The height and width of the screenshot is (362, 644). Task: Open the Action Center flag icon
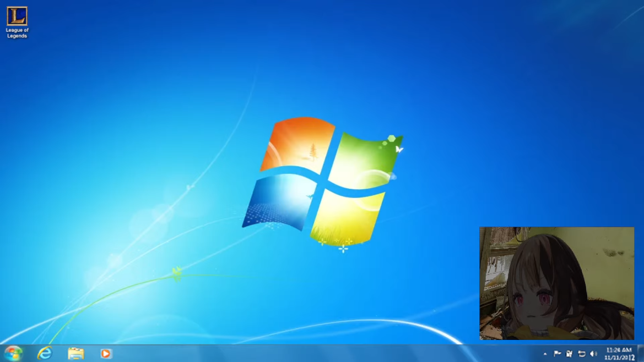[558, 353]
